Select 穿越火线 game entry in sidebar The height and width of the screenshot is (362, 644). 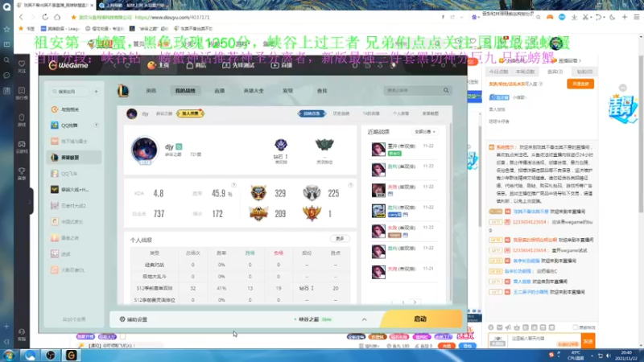(x=74, y=190)
